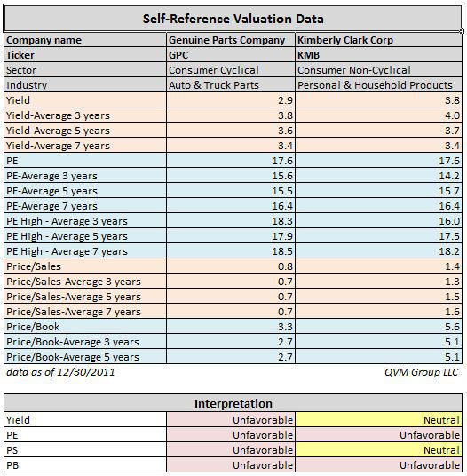Select the yellow Neutral cell for Yield
Screen dimensions: 467x476
click(379, 420)
